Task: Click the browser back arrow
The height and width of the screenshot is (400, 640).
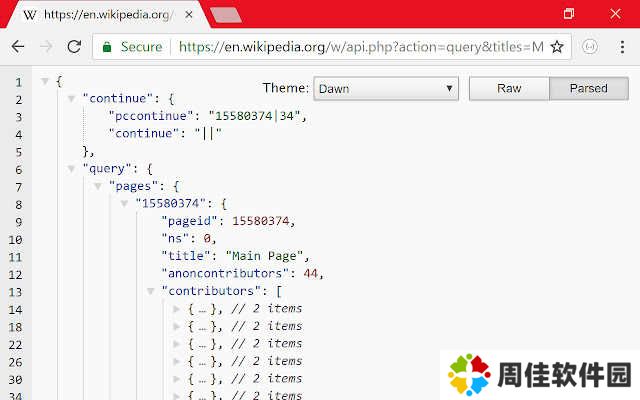Action: point(18,47)
